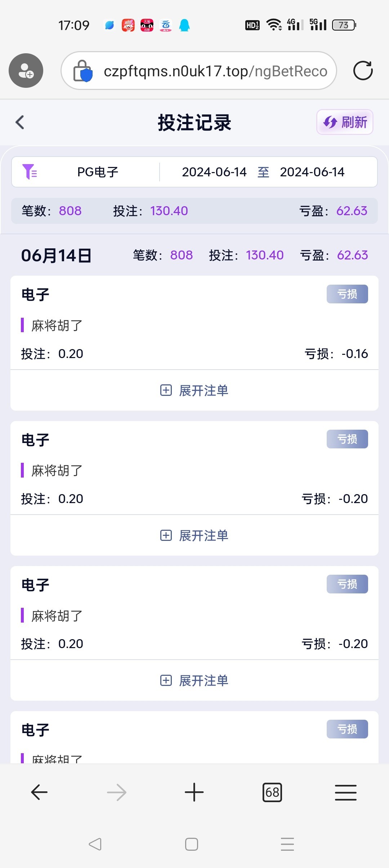Tap the browser back arrow in bottom bar
Image resolution: width=389 pixels, height=868 pixels.
[x=39, y=792]
